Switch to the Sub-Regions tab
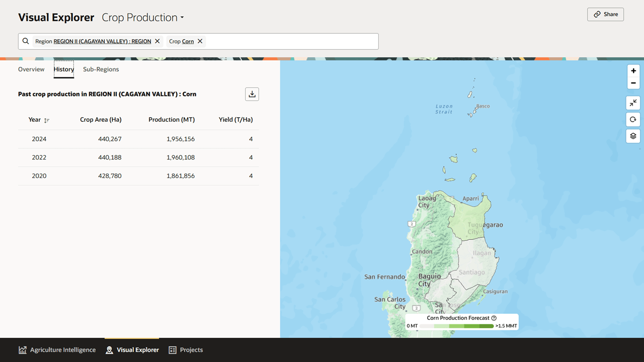Image resolution: width=644 pixels, height=362 pixels. pyautogui.click(x=101, y=69)
